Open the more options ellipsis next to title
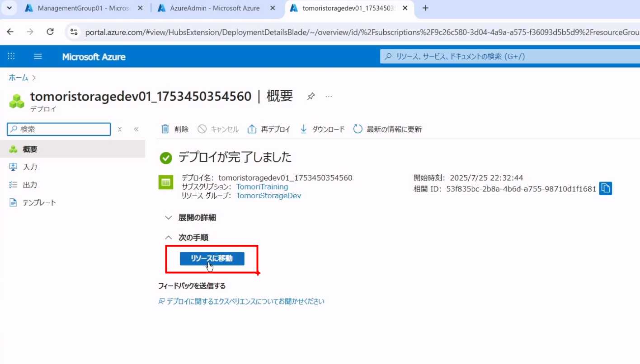 [x=329, y=96]
